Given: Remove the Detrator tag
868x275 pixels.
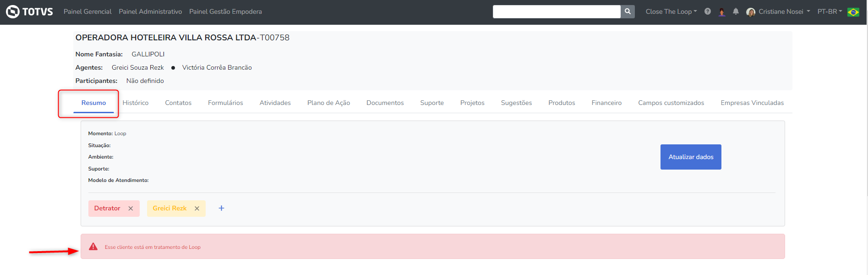Looking at the screenshot, I should coord(131,209).
